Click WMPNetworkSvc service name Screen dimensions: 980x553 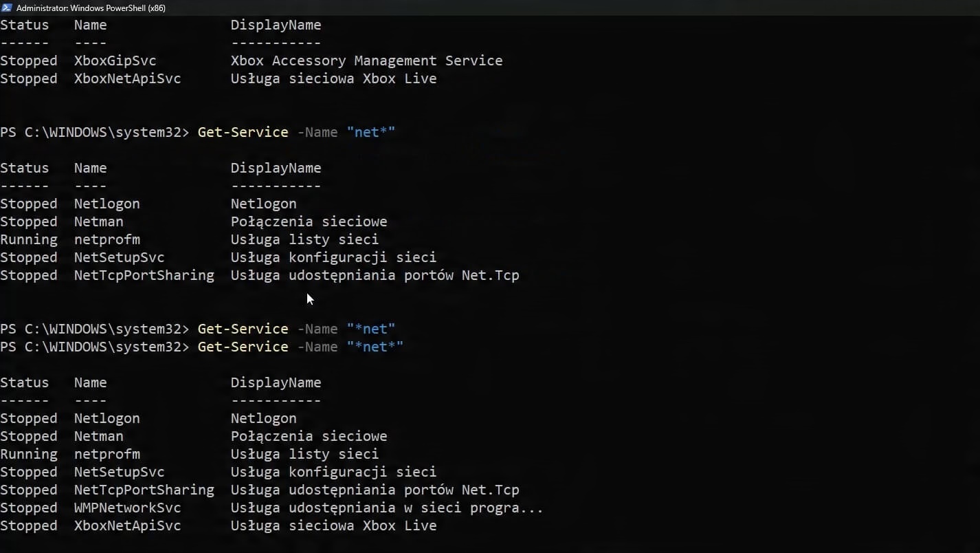(x=127, y=508)
